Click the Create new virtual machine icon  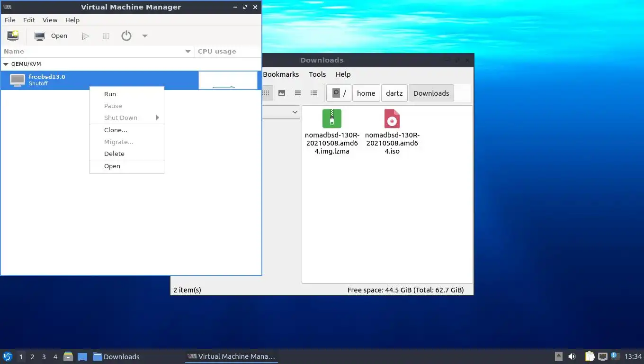pos(13,36)
